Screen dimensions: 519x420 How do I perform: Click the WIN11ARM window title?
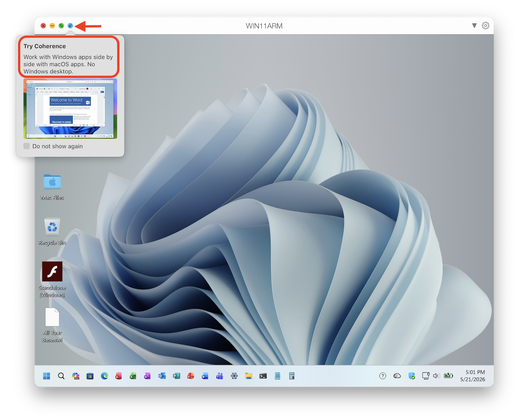click(x=264, y=26)
